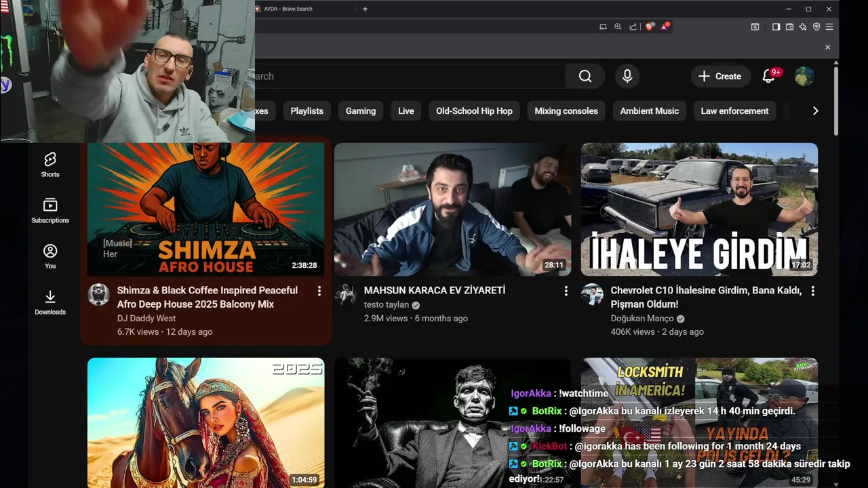The width and height of the screenshot is (868, 488).
Task: Open testo taylan channel avatar
Action: click(x=345, y=295)
